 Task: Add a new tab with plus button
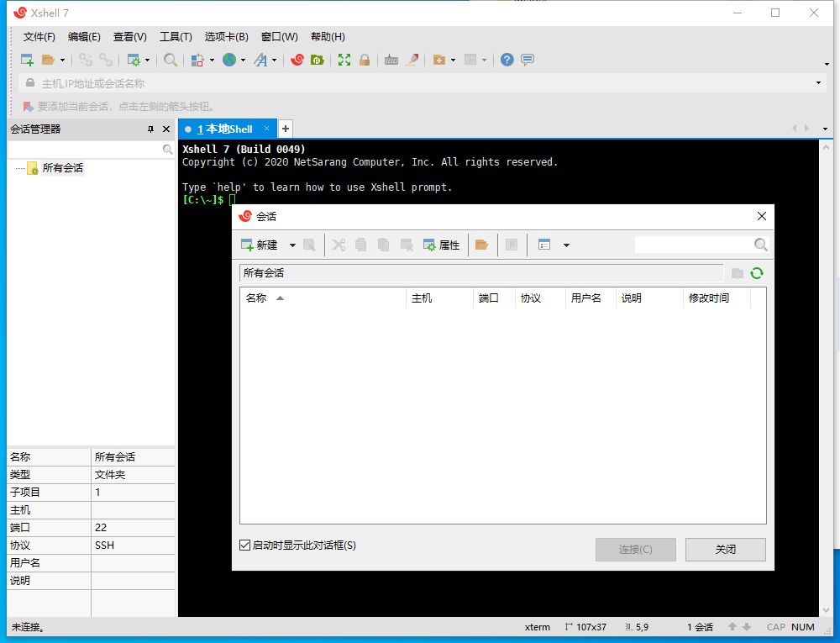(x=286, y=129)
